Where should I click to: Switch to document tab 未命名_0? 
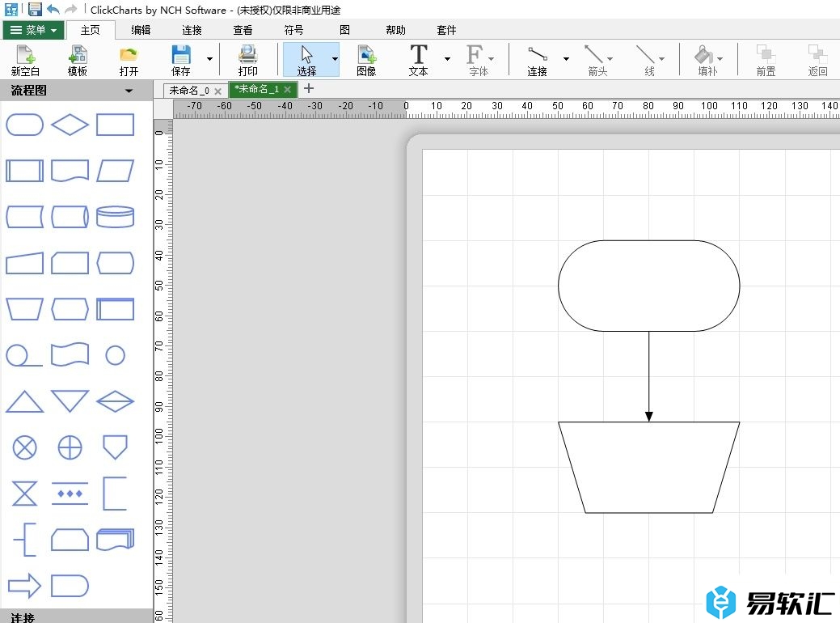click(189, 91)
